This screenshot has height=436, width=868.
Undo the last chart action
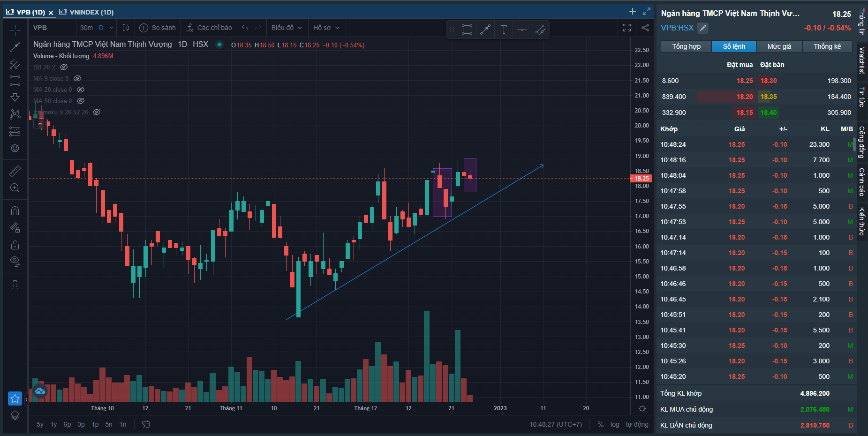coord(245,28)
